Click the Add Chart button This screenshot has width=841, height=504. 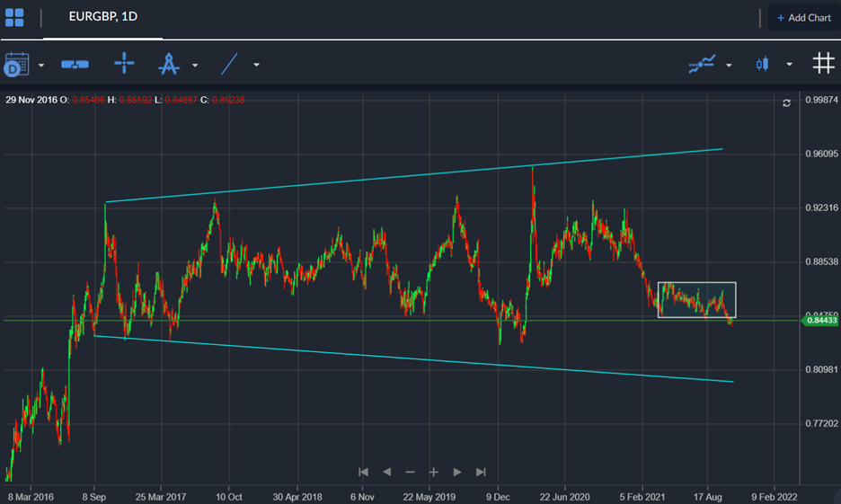coord(803,18)
